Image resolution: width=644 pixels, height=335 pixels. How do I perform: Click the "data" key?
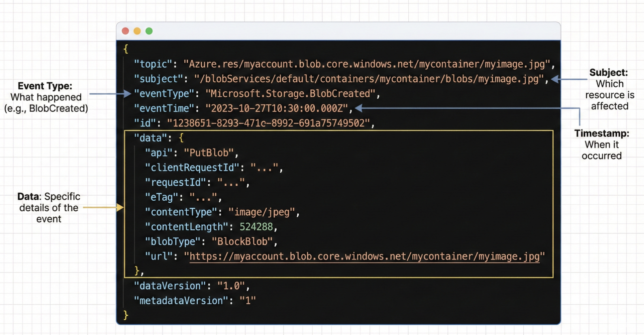click(150, 138)
